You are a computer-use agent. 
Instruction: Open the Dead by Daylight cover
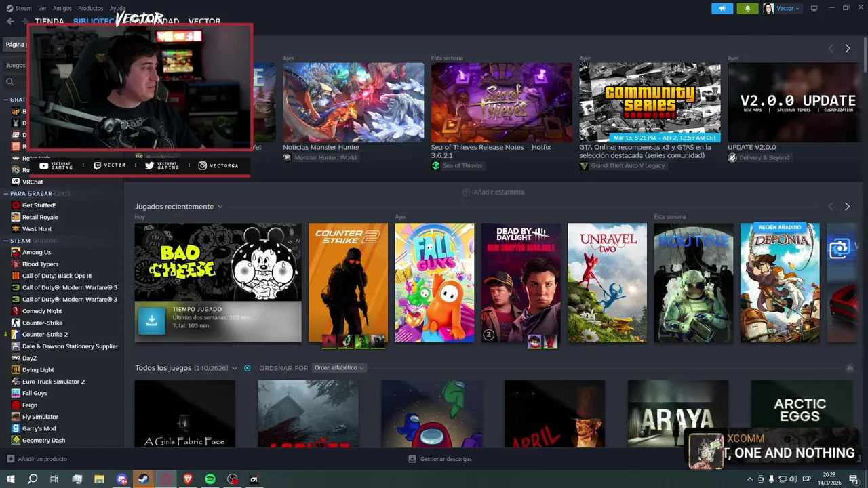pos(521,283)
